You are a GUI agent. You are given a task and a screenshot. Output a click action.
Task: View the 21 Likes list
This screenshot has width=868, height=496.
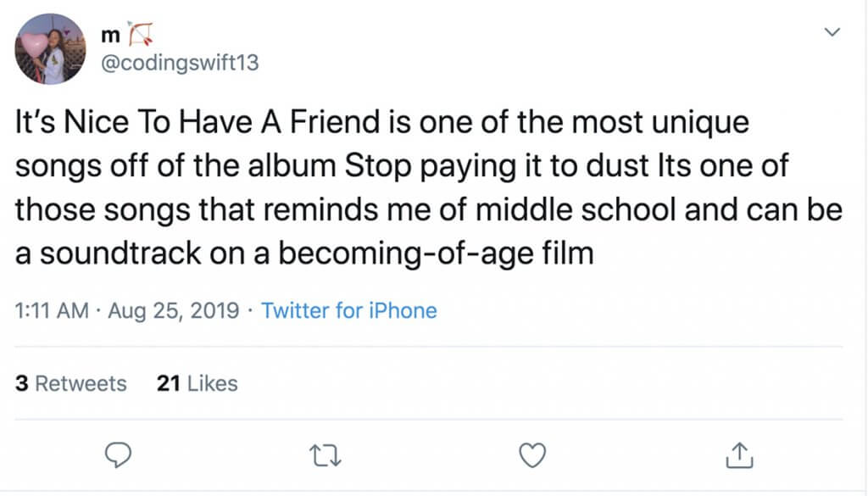coord(198,383)
